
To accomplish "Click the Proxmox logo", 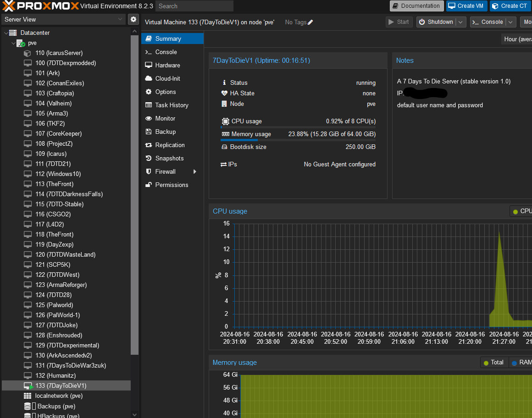I will tap(41, 6).
